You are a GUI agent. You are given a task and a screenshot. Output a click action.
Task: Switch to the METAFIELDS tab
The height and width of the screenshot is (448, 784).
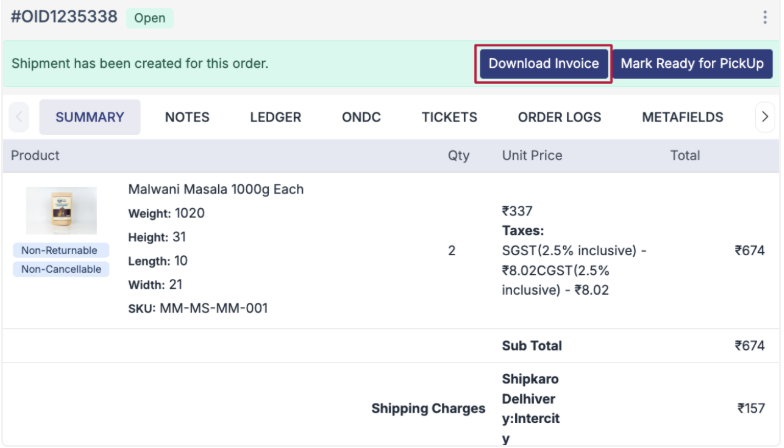coord(682,117)
